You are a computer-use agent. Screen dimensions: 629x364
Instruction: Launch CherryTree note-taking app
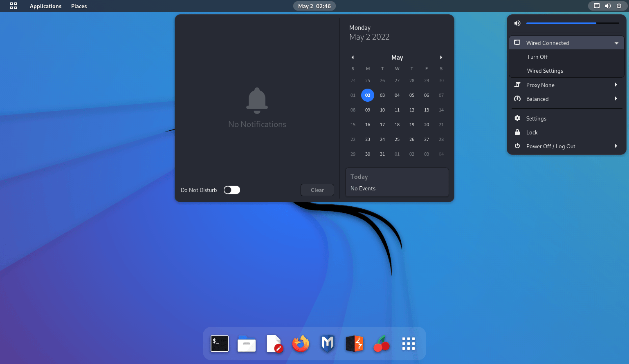382,344
